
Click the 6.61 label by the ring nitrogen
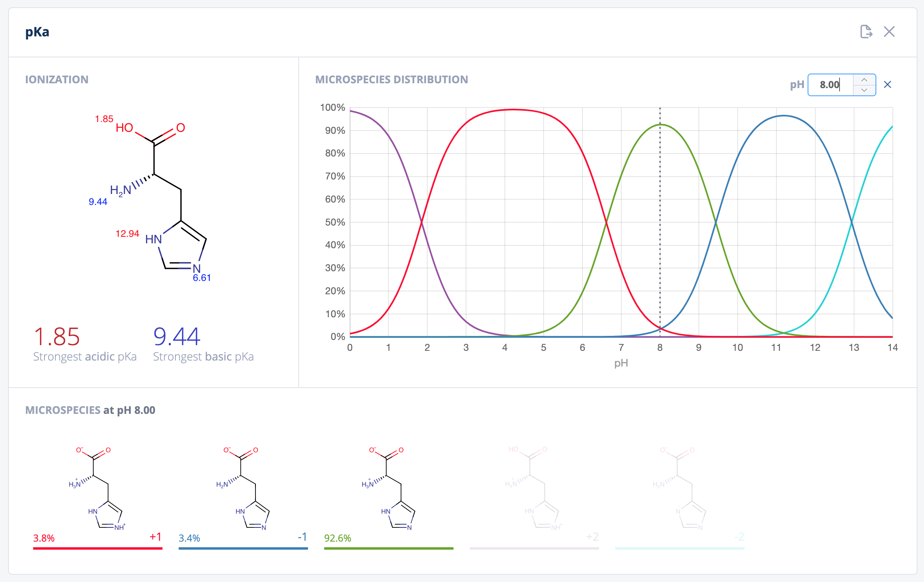point(202,278)
